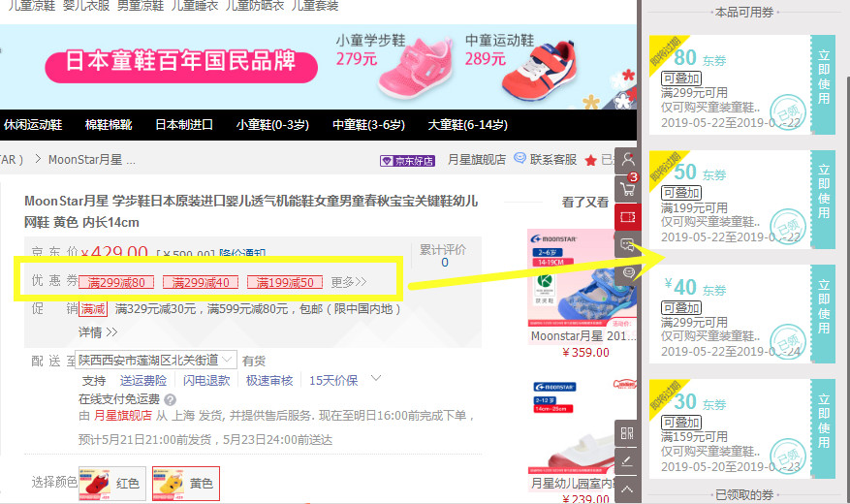This screenshot has height=504, width=850.
Task: Open the 日本制进口 menu item
Action: (x=184, y=125)
